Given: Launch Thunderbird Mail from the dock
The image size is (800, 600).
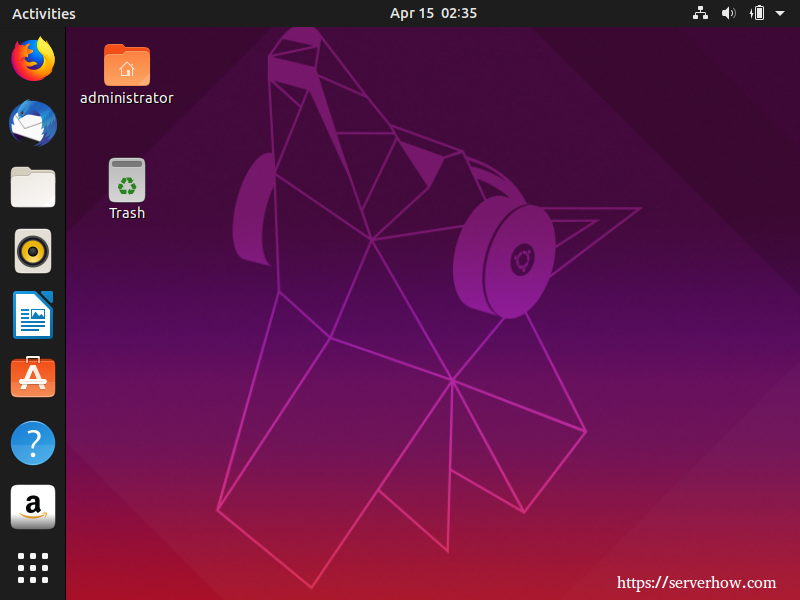Looking at the screenshot, I should pos(33,123).
